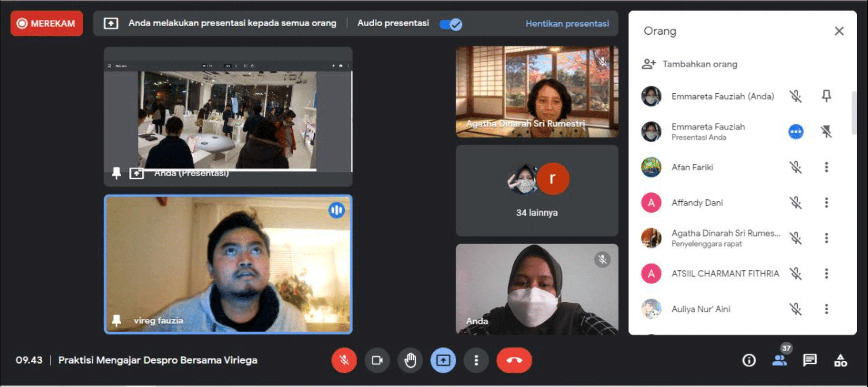Viewport: 868px width, 387px height.
Task: Click Hentikan presentasi link
Action: click(x=567, y=23)
